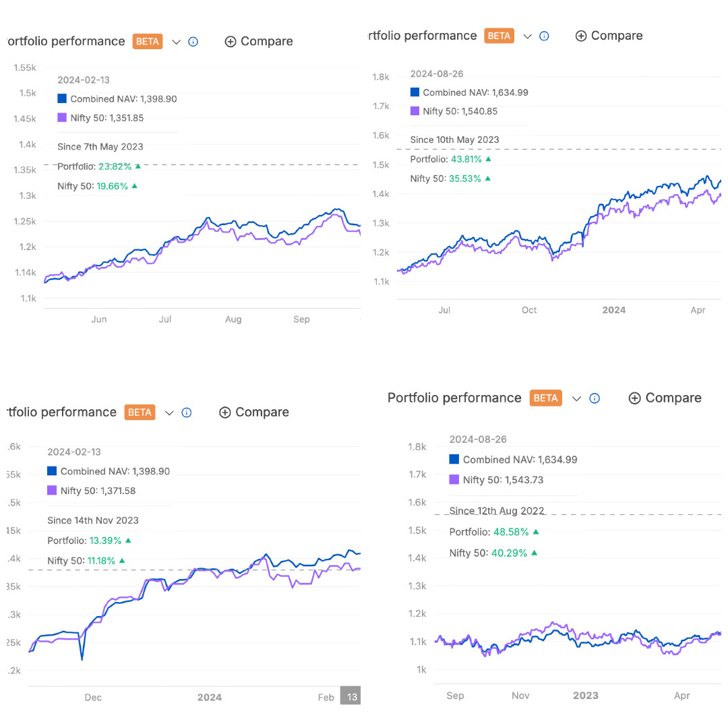Click the info icon in the chart since 7th May 2023
Screen dimensions: 728x728
[x=193, y=42]
